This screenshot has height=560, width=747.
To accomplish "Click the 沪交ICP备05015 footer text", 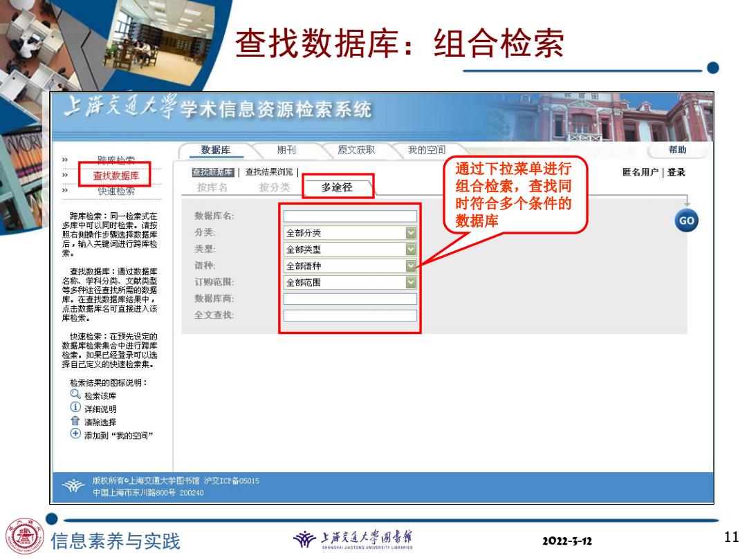I will click(232, 481).
